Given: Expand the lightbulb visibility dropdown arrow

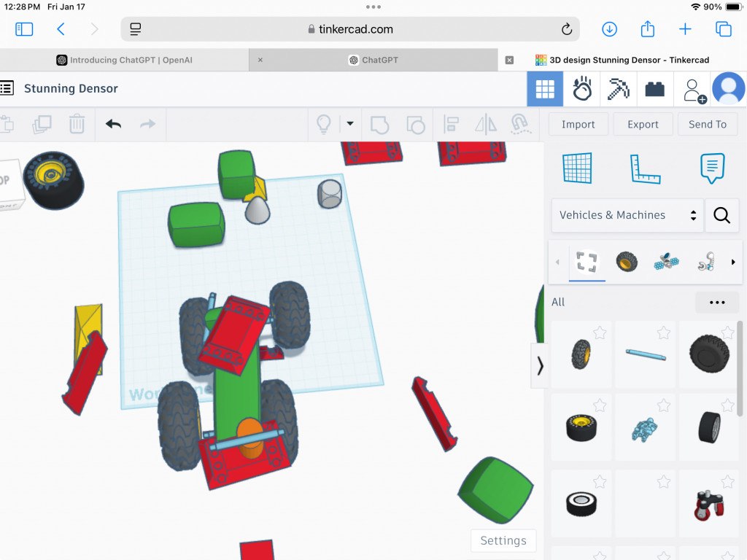Looking at the screenshot, I should 350,124.
